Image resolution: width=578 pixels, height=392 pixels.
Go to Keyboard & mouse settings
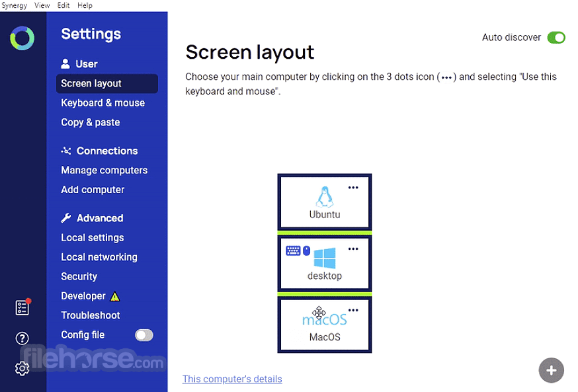tap(103, 102)
